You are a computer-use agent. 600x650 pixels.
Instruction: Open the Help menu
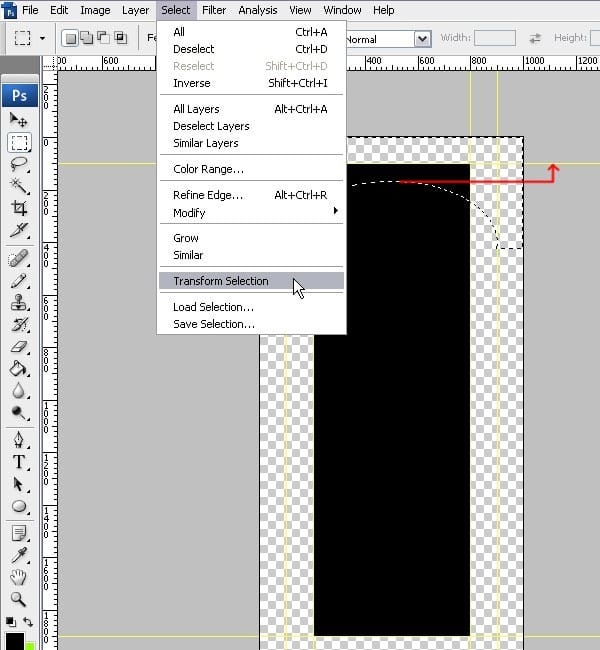384,10
